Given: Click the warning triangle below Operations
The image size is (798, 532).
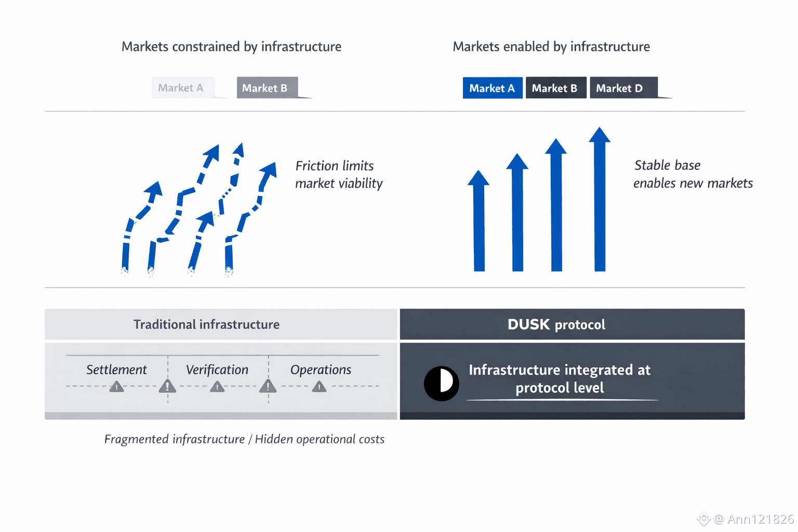Looking at the screenshot, I should click(x=319, y=387).
